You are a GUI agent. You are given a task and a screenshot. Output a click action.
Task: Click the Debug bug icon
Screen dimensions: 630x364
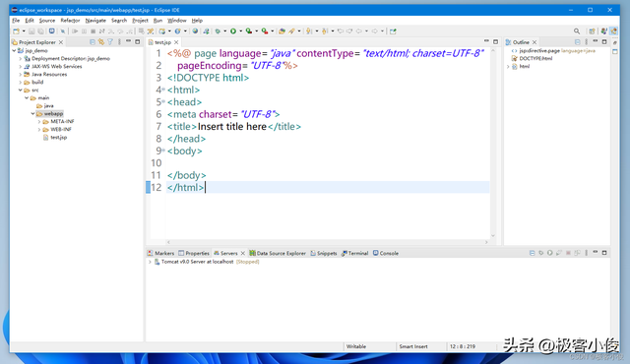pyautogui.click(x=218, y=30)
